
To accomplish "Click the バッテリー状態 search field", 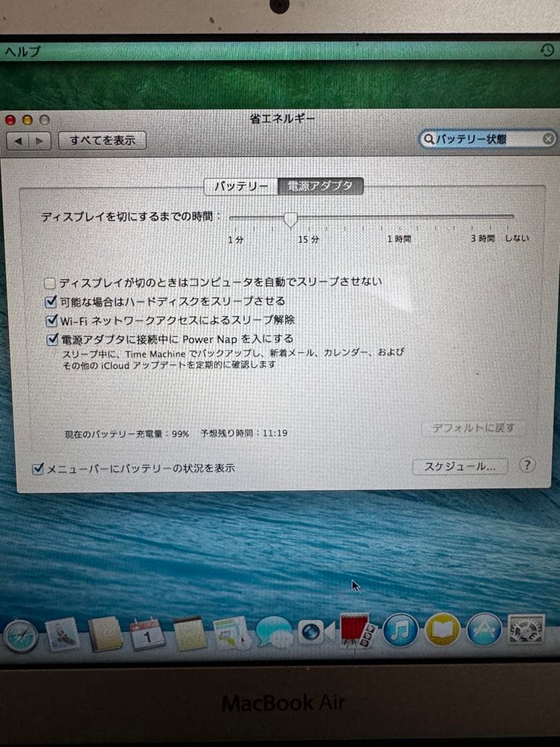I will tap(487, 139).
